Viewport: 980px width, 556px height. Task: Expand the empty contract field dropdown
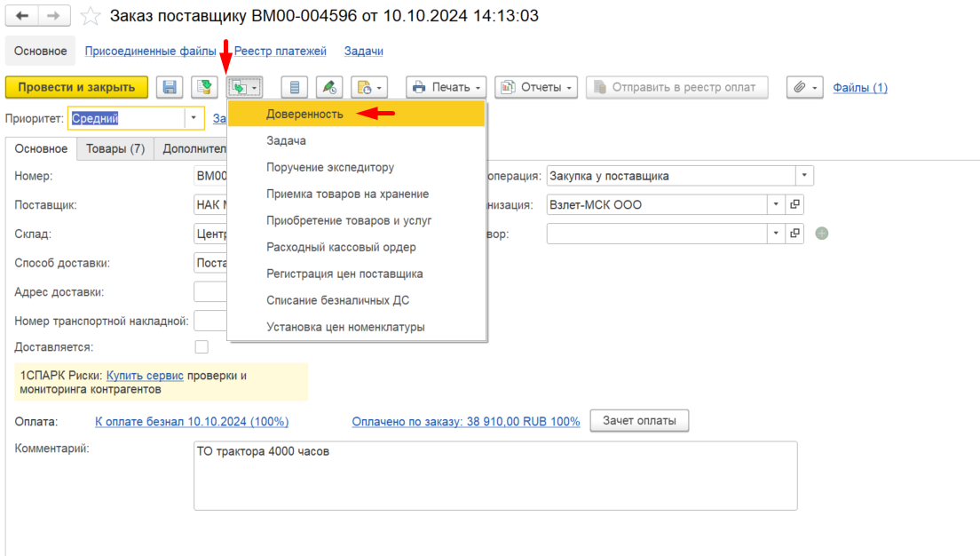tap(776, 234)
